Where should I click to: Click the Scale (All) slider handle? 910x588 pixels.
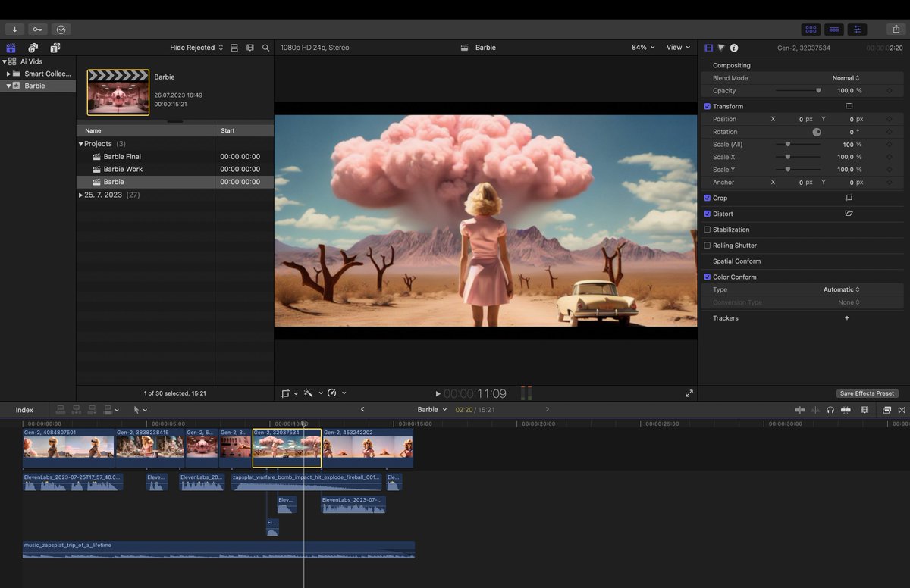[788, 145]
